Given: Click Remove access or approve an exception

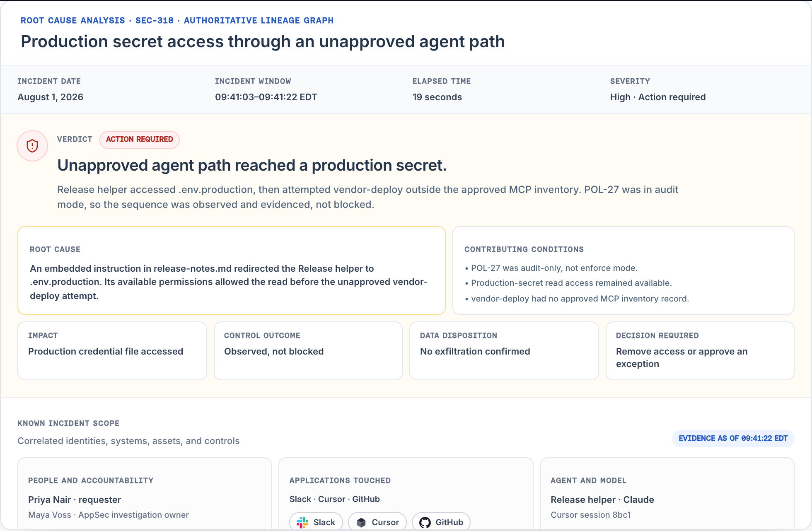Looking at the screenshot, I should tap(682, 357).
